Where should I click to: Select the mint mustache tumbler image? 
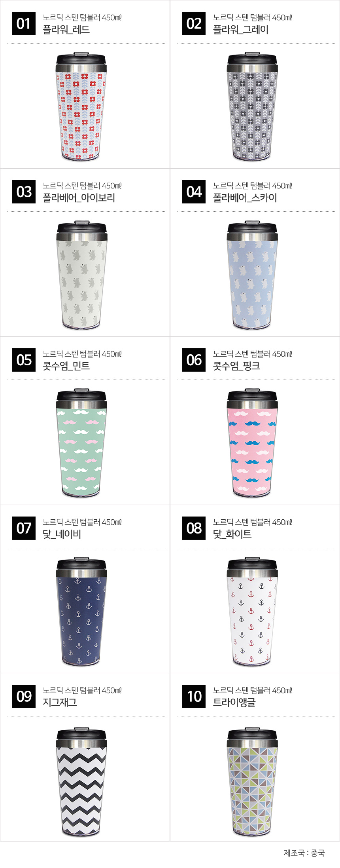pos(81,443)
